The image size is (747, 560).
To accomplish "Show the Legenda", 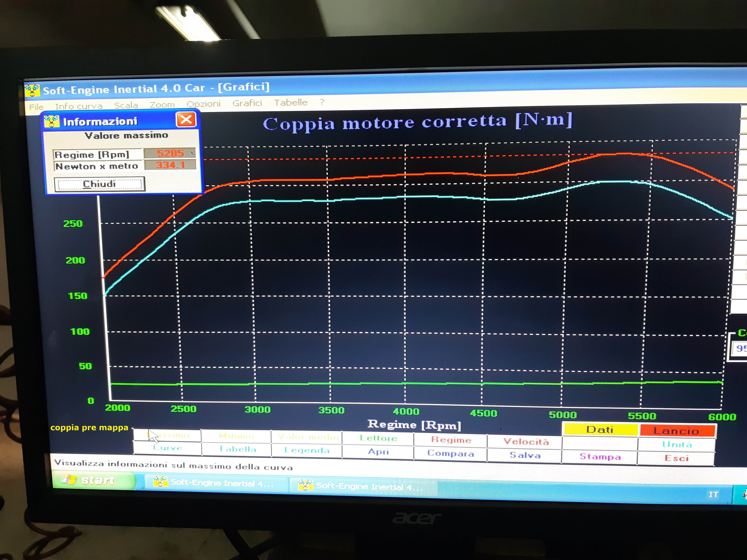I will tap(307, 450).
